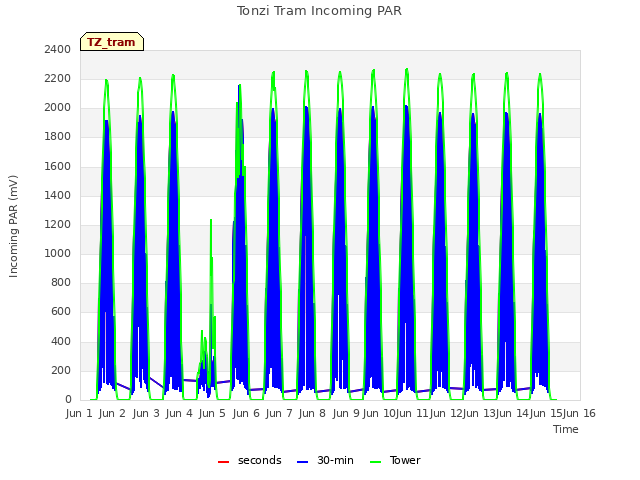Click the Jun 15 x-axis label

point(546,413)
